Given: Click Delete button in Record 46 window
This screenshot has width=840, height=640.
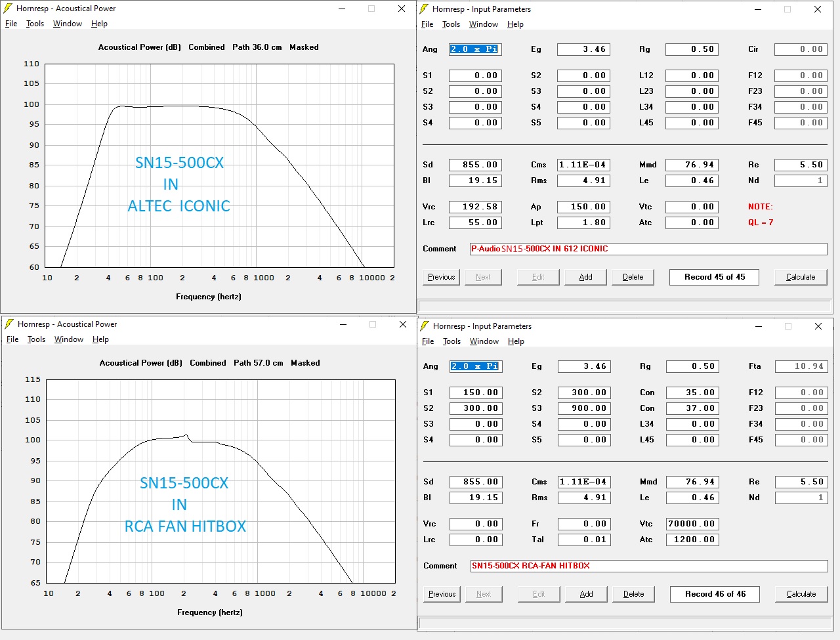Looking at the screenshot, I should (x=634, y=594).
